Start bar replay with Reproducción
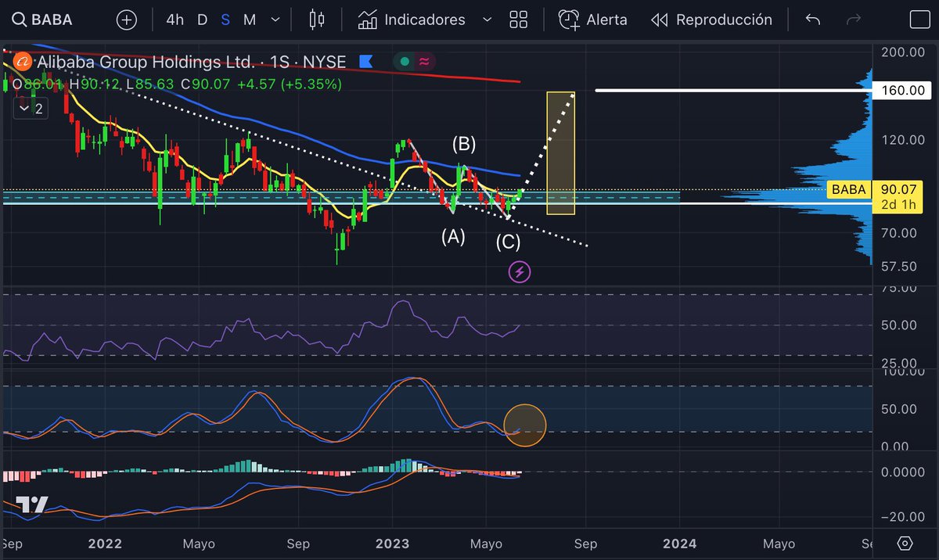This screenshot has width=939, height=560. [711, 20]
